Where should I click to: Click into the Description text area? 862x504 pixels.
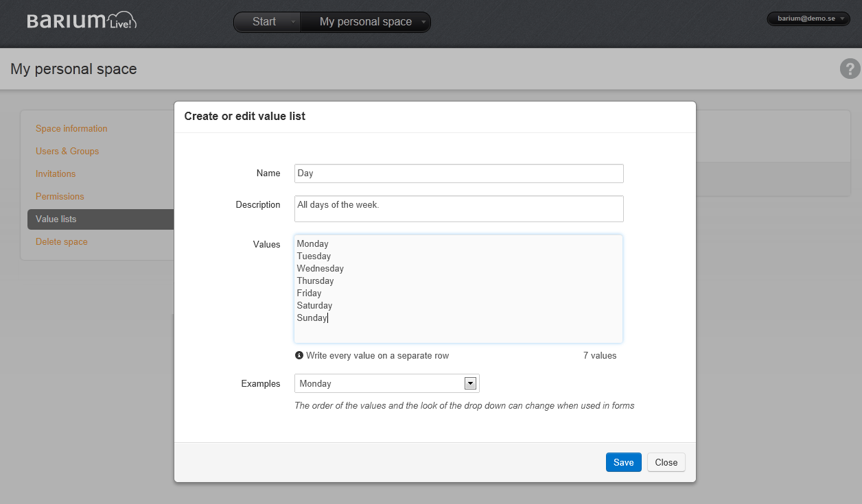tap(458, 209)
